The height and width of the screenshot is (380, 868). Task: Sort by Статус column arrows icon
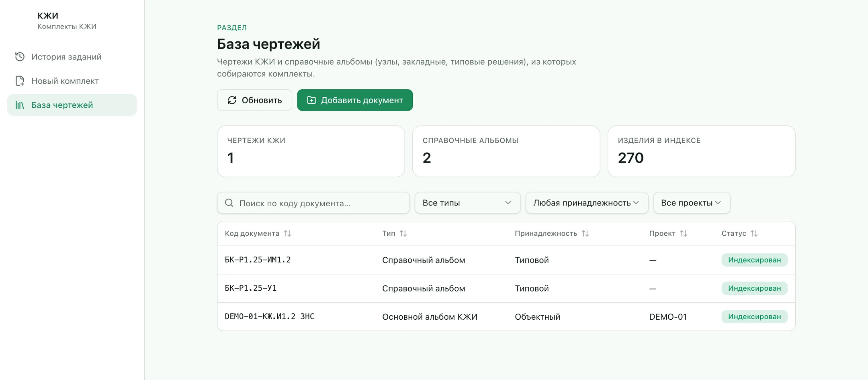[x=754, y=234]
